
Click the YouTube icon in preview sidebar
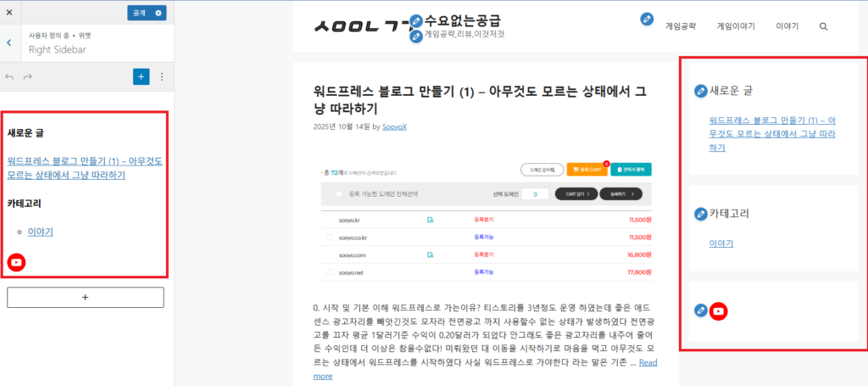[718, 311]
